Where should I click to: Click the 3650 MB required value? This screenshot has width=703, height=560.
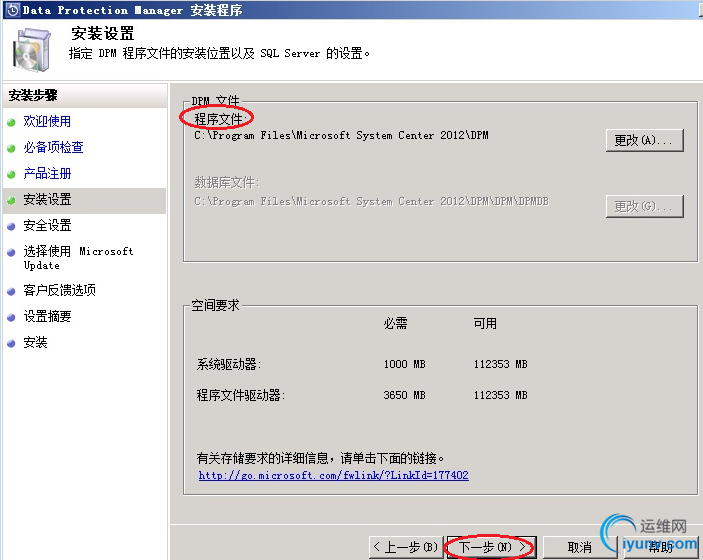(404, 395)
